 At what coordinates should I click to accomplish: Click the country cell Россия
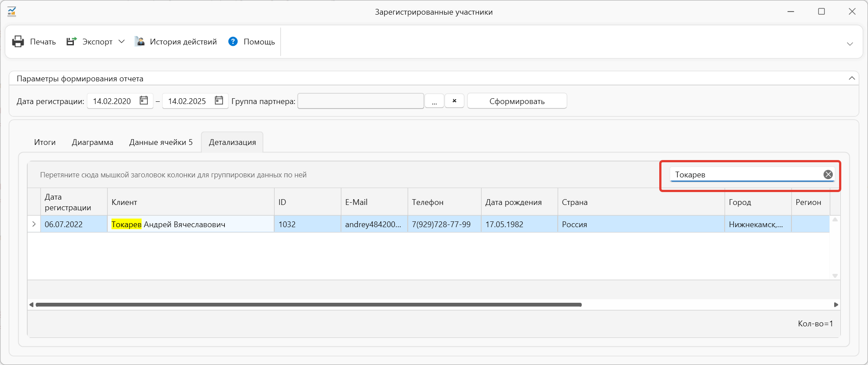[x=641, y=224]
